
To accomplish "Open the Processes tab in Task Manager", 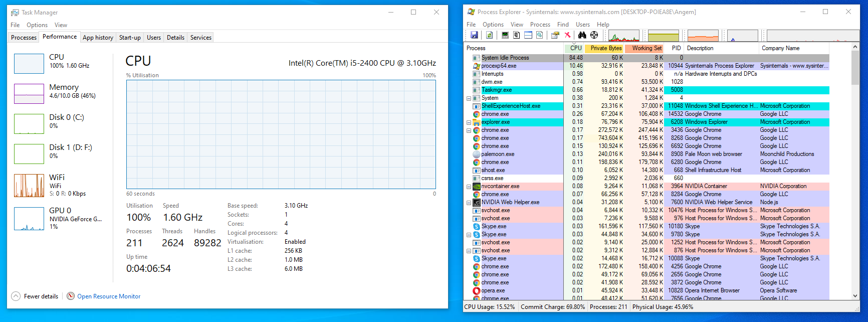I will [24, 37].
